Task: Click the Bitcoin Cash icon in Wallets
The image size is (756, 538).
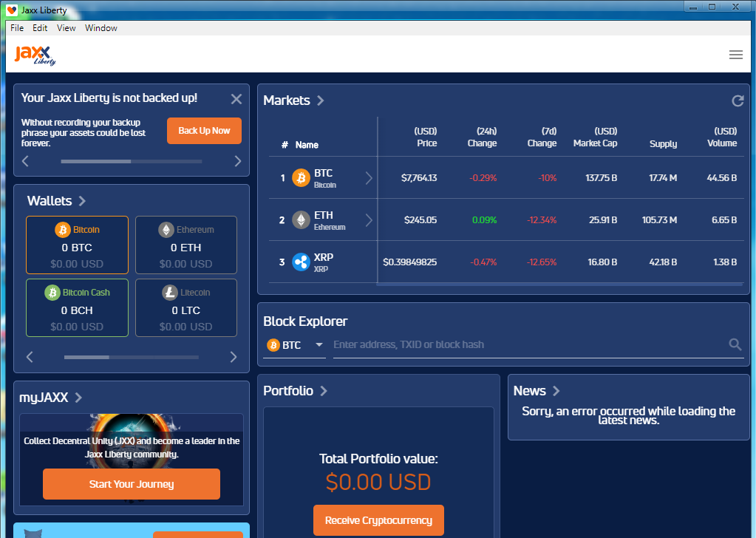Action: coord(52,293)
